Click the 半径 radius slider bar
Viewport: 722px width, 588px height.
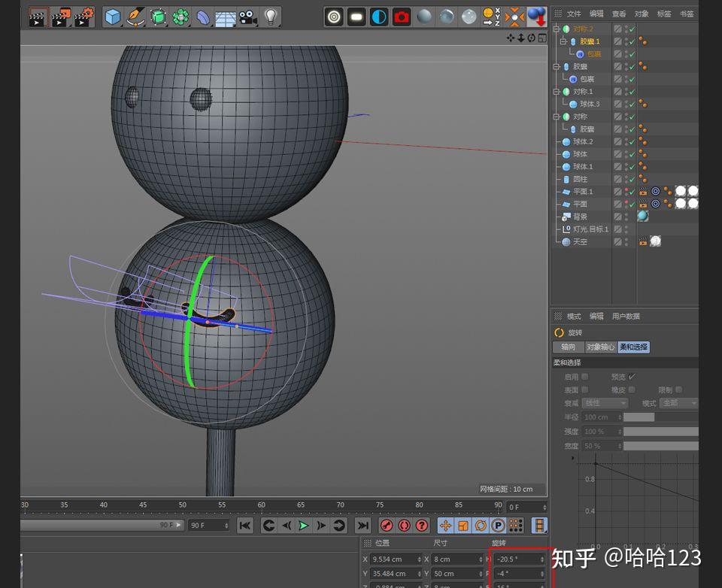639,417
